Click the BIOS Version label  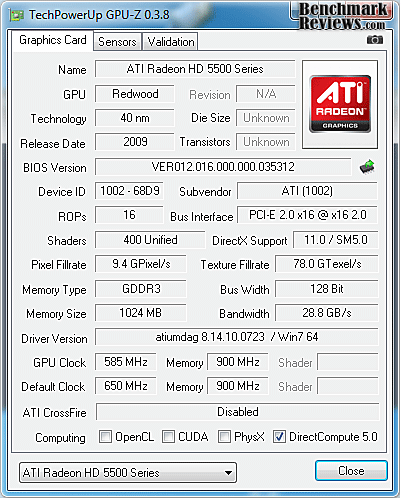click(x=55, y=168)
